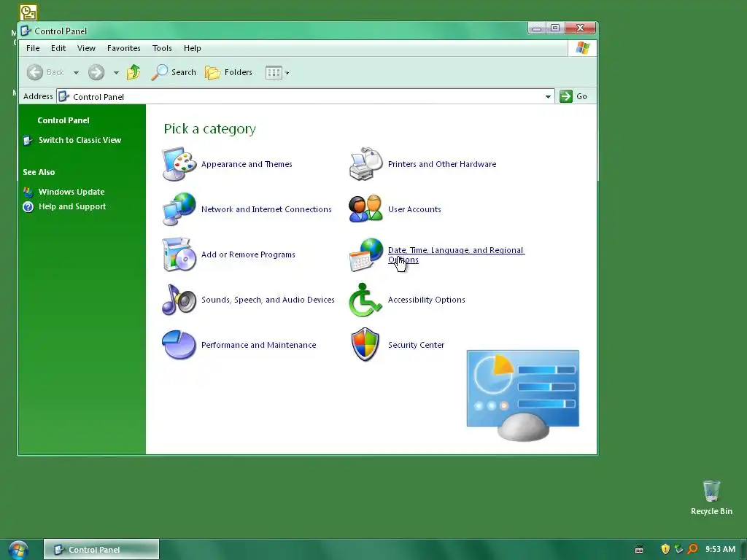Click the Sounds, Speech, and Audio Devices icon

pyautogui.click(x=179, y=300)
